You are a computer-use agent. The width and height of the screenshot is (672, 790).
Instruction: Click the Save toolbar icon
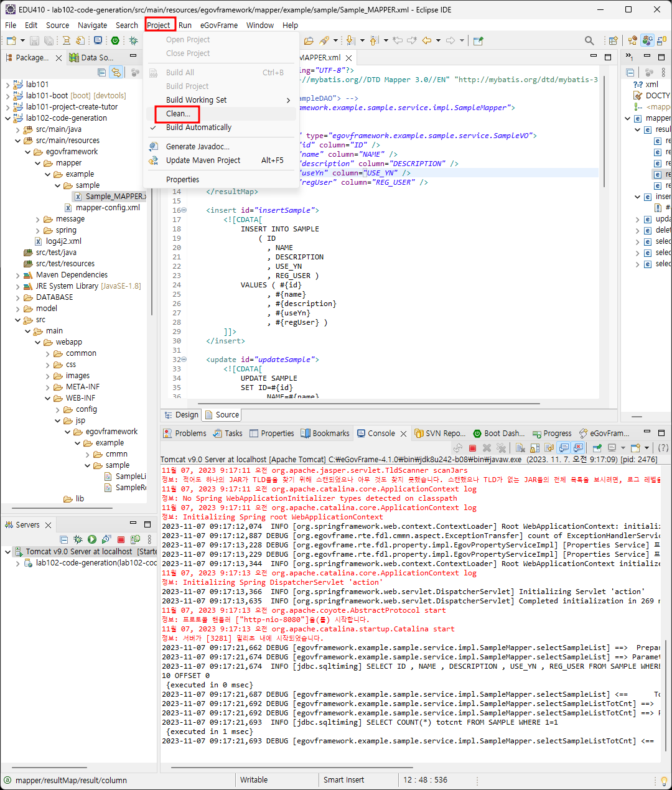(x=34, y=40)
